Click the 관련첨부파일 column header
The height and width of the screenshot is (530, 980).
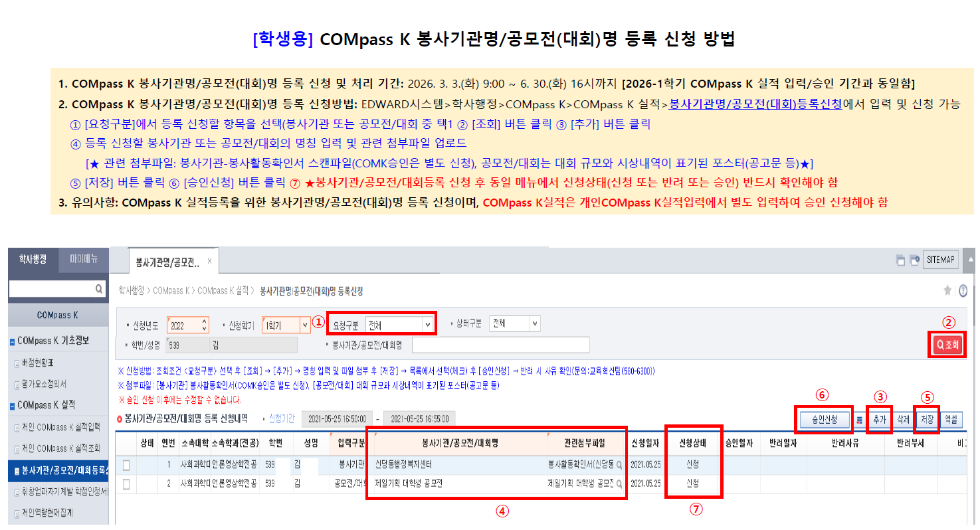click(585, 444)
